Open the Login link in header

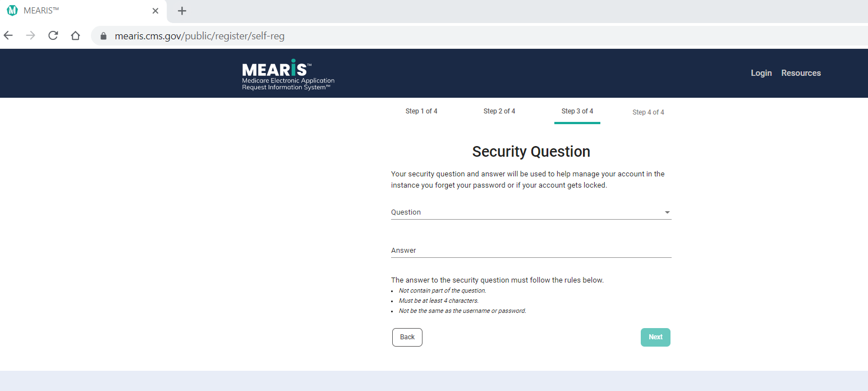click(761, 73)
